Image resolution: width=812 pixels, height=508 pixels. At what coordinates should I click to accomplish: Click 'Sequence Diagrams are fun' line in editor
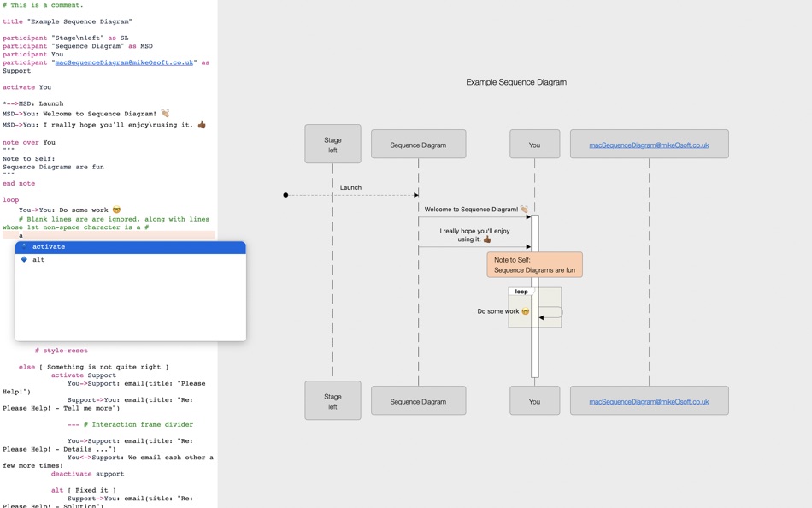pos(53,168)
